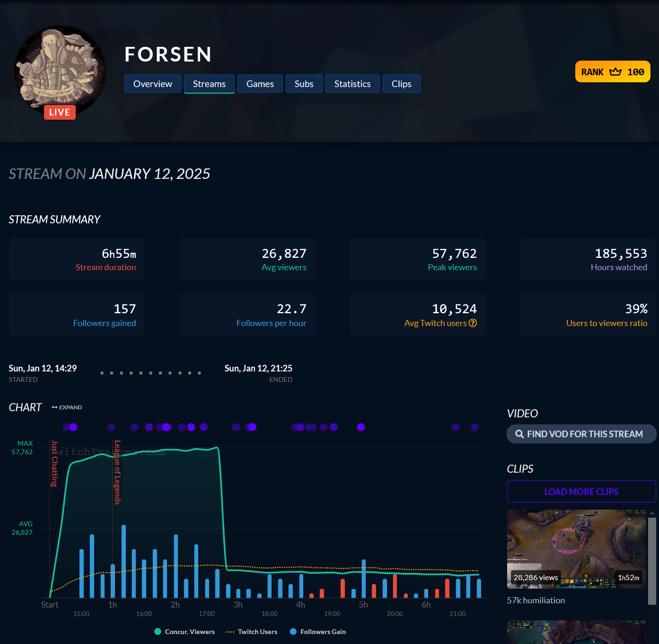Toggle Concur. Viewers legend item
Image resolution: width=659 pixels, height=644 pixels.
(x=185, y=632)
